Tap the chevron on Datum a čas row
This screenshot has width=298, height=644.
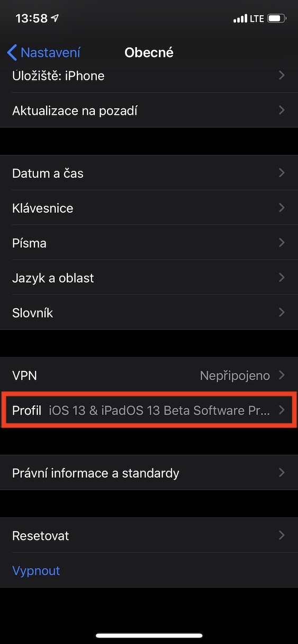[282, 173]
